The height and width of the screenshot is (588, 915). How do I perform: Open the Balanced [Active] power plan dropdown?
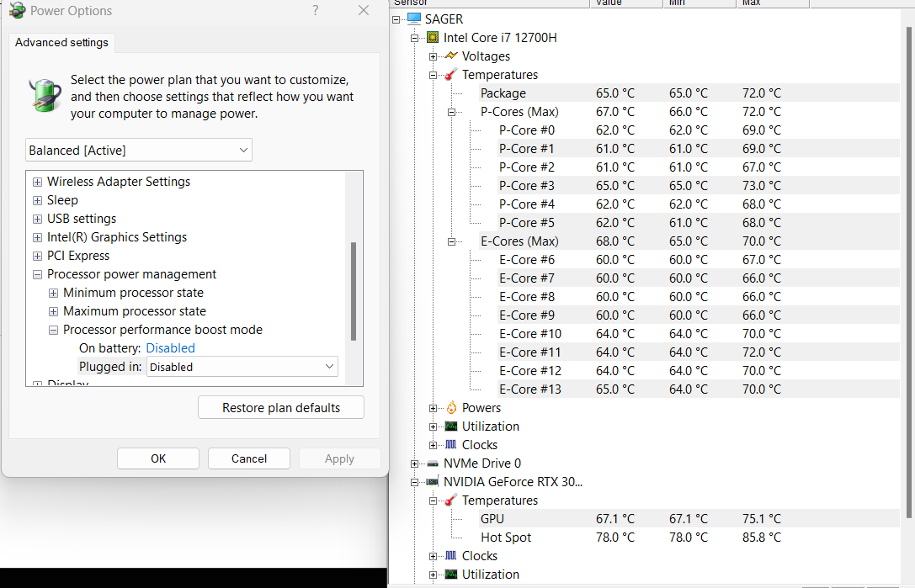139,150
